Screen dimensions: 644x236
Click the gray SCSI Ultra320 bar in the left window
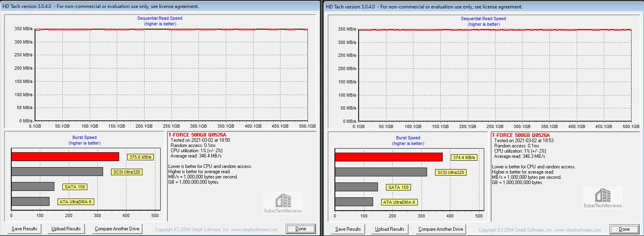coord(57,172)
